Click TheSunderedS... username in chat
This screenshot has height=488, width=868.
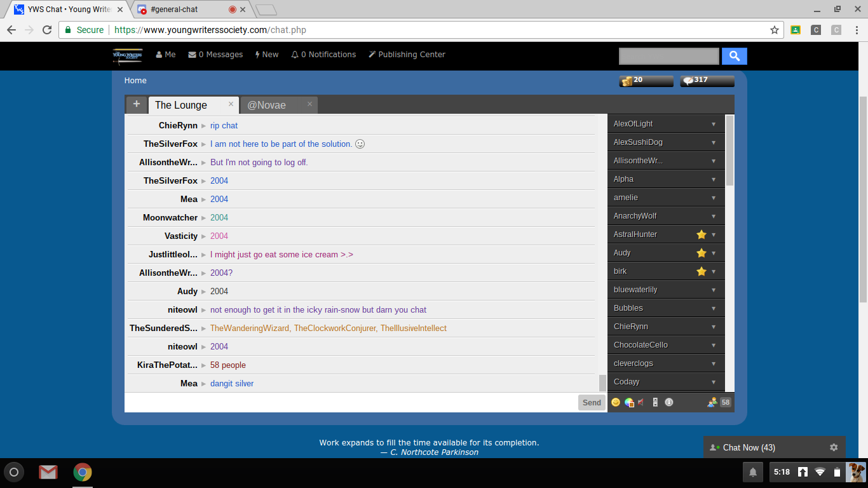tap(163, 329)
